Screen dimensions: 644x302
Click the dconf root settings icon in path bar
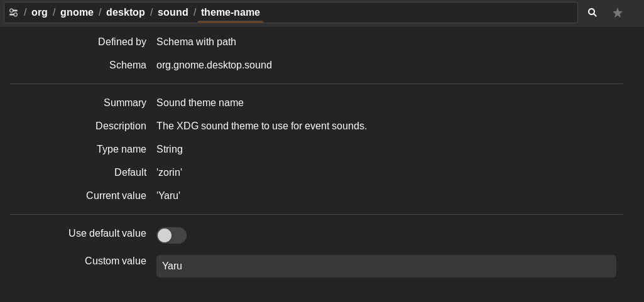click(x=14, y=13)
